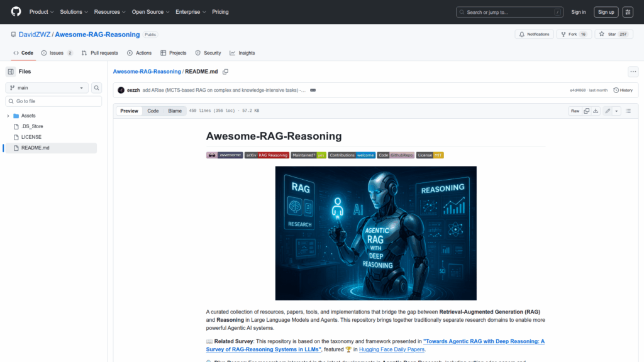This screenshot has height=362, width=644.
Task: Expand the Assets folder
Action: coord(8,116)
